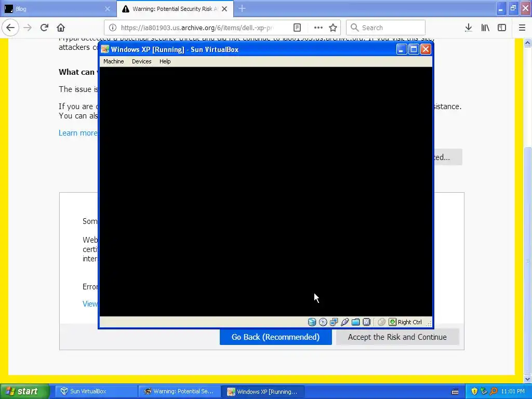Click the scrollbar down arrow in browser
The height and width of the screenshot is (399, 532).
(x=527, y=379)
